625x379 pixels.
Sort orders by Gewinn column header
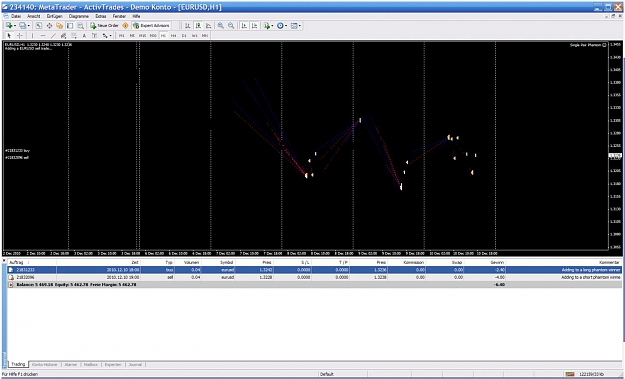coord(498,263)
